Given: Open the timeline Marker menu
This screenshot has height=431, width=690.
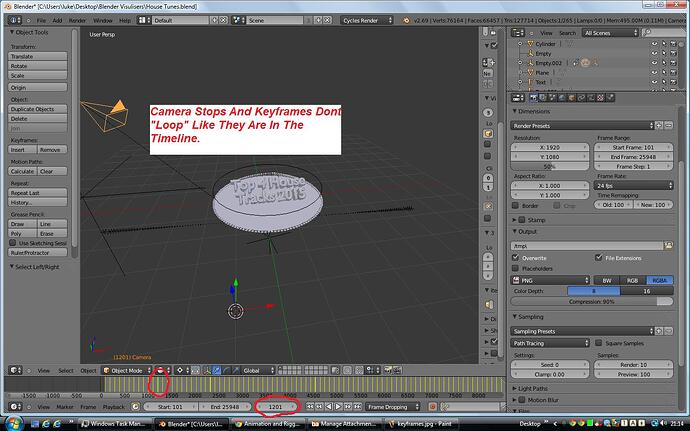Looking at the screenshot, I should coord(65,407).
